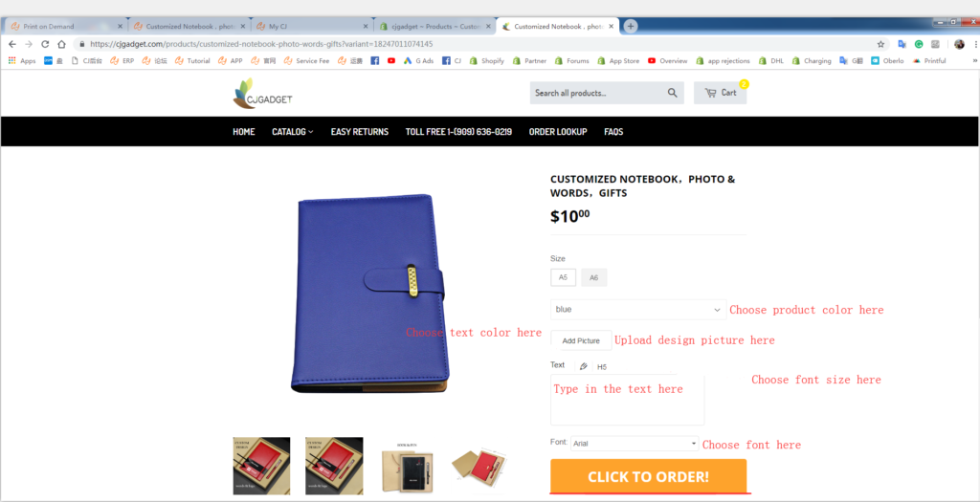Open EASY RETURNS menu item
Viewport: 980px width, 502px height.
pos(360,132)
